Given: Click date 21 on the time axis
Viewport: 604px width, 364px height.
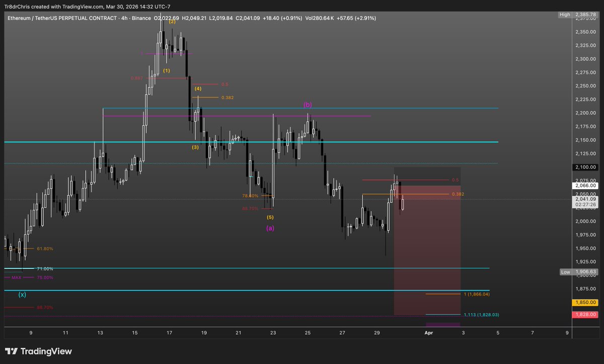Looking at the screenshot, I should (239, 333).
